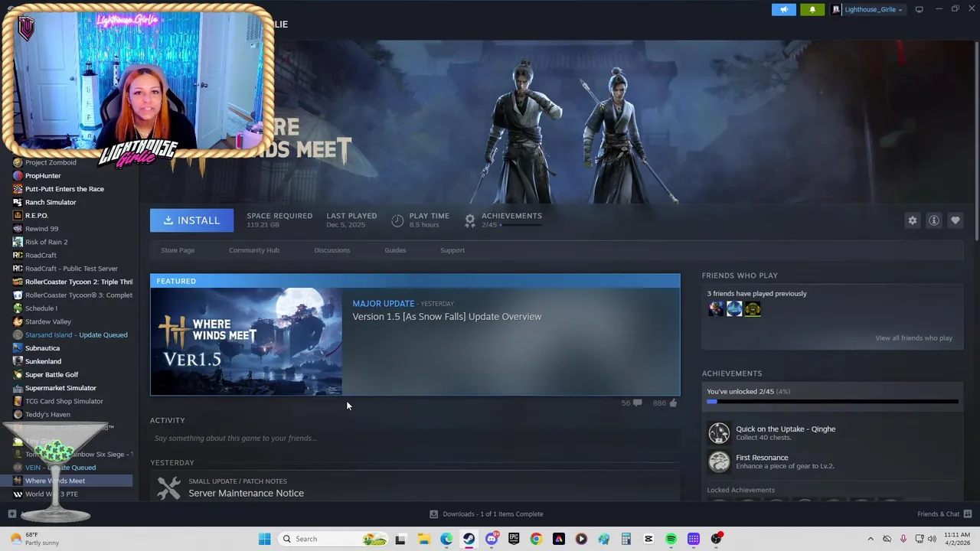Open the Community Hub tab
Screen dimensions: 980x551
pyautogui.click(x=254, y=250)
